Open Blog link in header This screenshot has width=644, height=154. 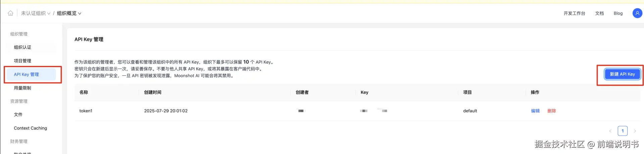tap(618, 13)
